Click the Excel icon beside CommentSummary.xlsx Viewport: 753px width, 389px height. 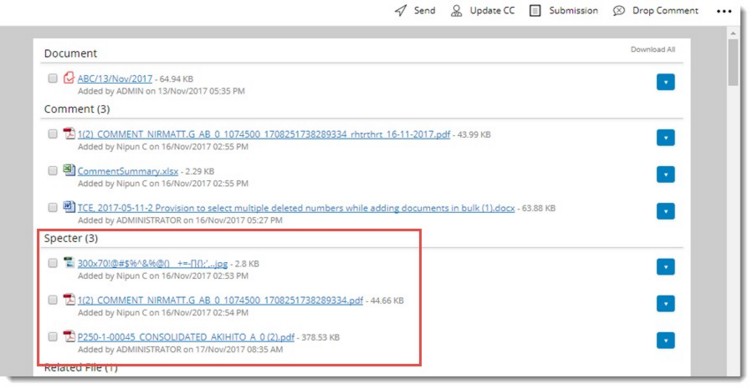pyautogui.click(x=69, y=170)
